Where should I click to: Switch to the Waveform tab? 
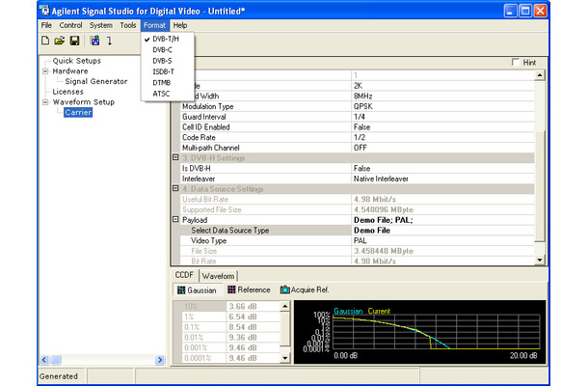click(218, 276)
